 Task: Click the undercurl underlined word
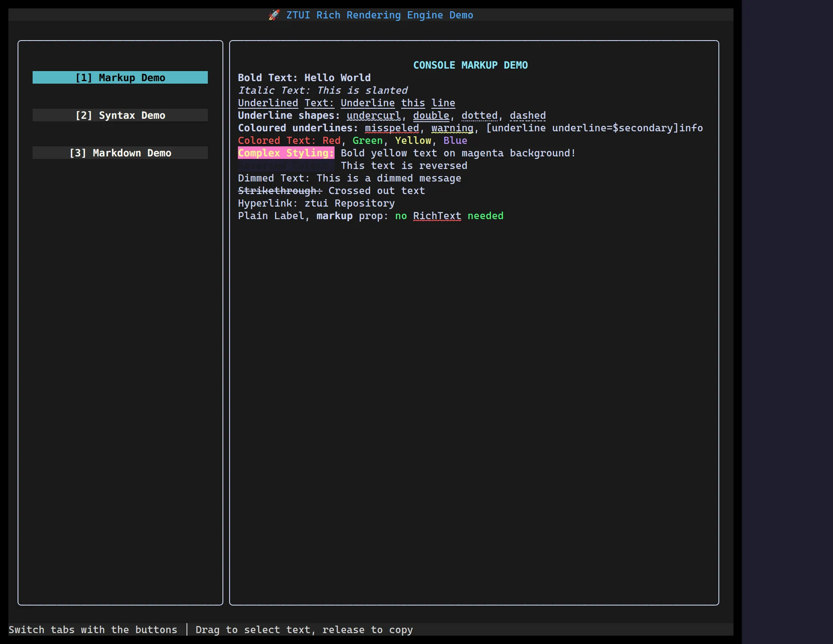(374, 115)
